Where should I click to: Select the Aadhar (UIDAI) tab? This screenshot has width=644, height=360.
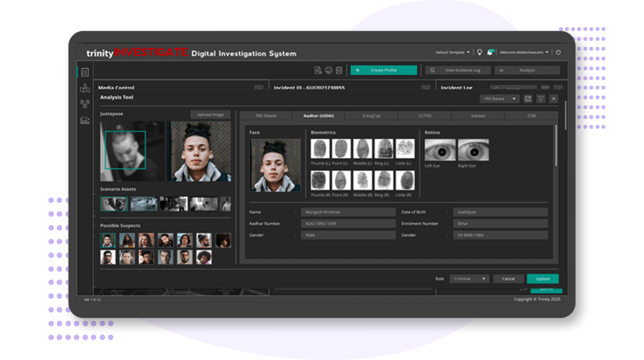(x=319, y=116)
